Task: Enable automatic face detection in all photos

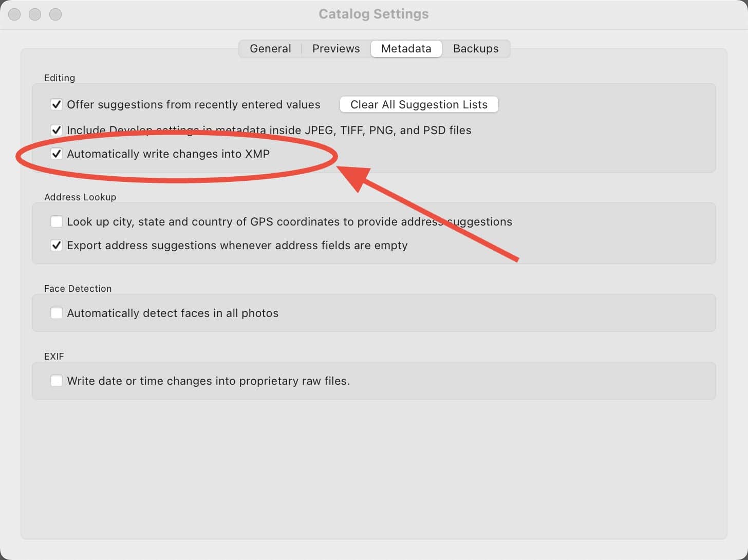Action: [57, 313]
